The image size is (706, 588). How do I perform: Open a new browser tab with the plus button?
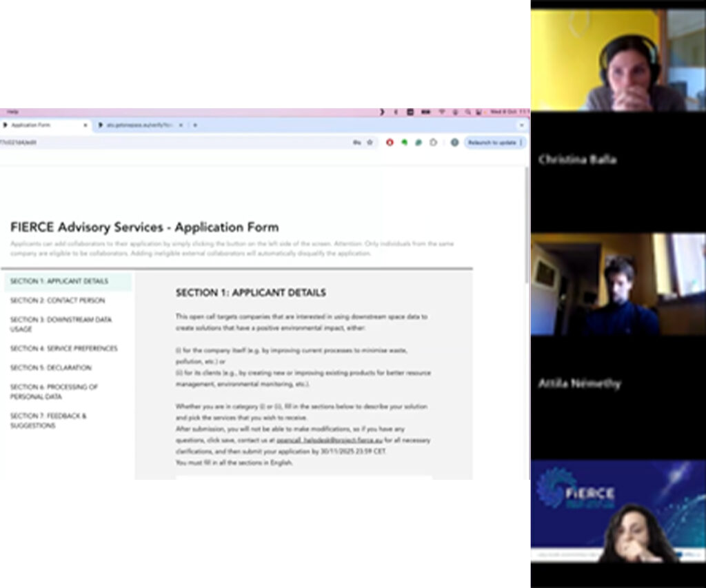tap(195, 125)
